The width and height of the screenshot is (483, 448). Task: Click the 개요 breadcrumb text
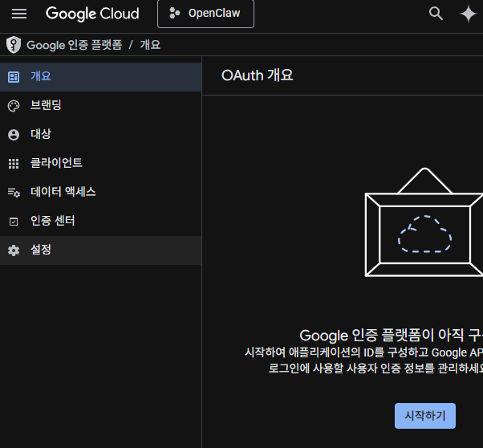coord(150,45)
